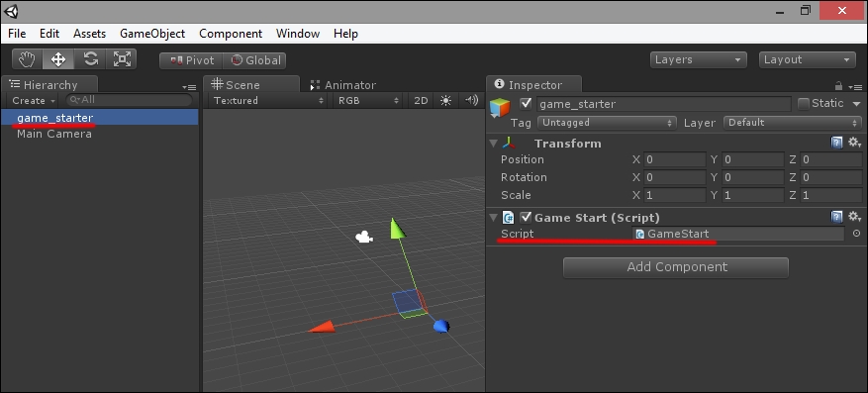Open the script object picker circle

pos(856,234)
